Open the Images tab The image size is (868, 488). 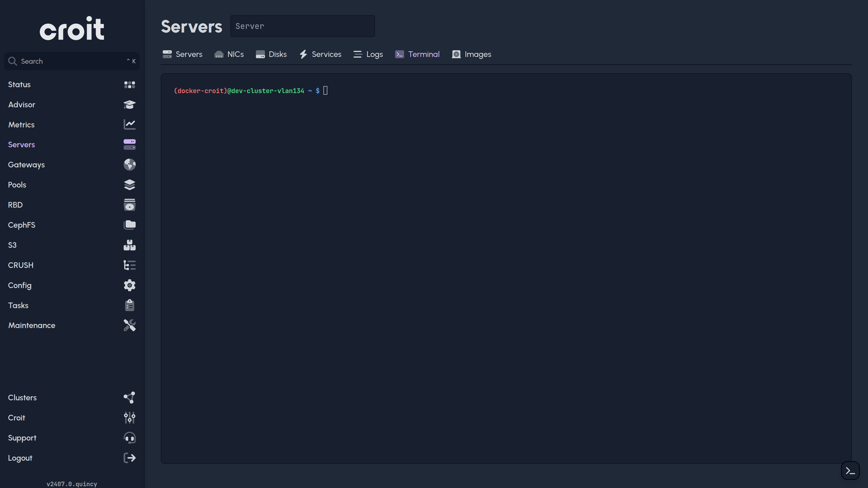tap(471, 54)
